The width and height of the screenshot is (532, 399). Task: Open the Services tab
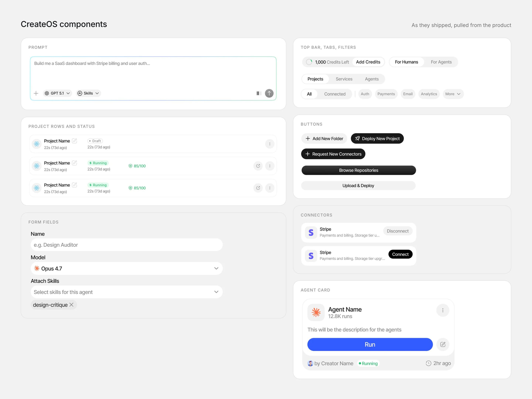(x=344, y=79)
